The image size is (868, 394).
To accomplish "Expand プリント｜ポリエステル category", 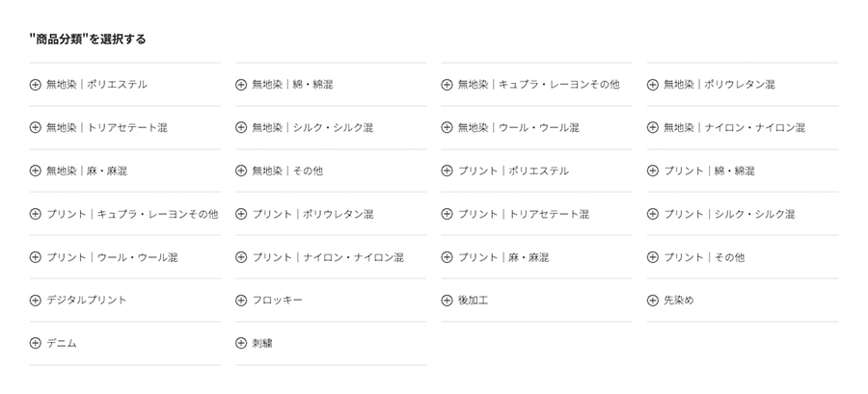I will pos(536,171).
